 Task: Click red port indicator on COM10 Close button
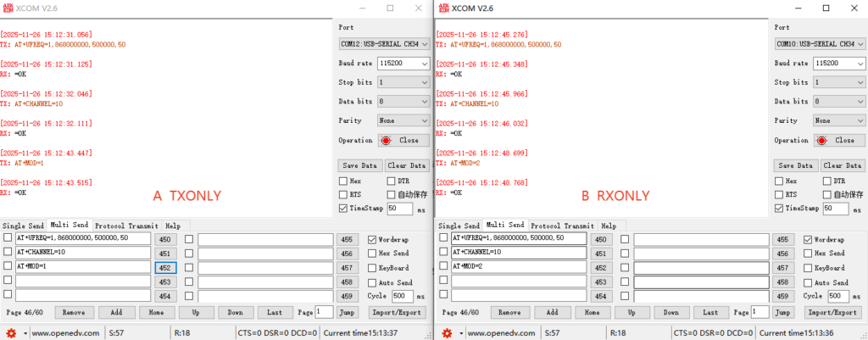coord(821,141)
